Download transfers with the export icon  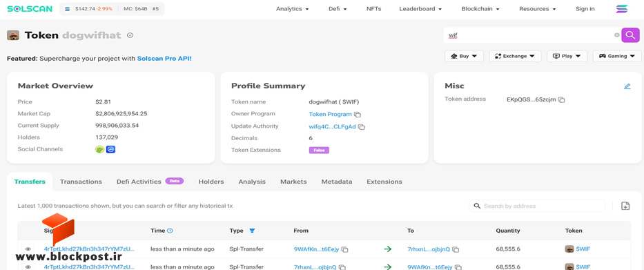(625, 206)
